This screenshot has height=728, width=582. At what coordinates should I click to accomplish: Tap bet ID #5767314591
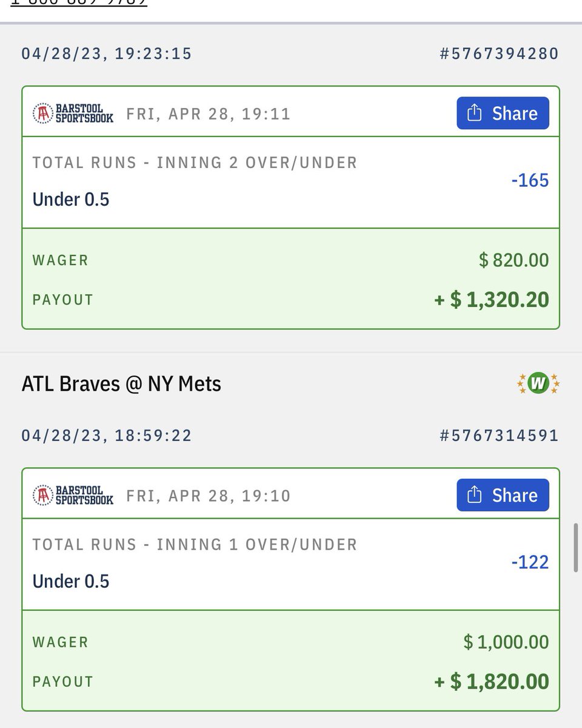pyautogui.click(x=499, y=436)
